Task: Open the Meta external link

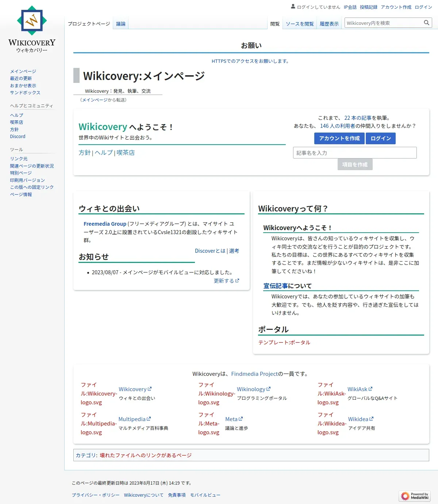Action: click(x=234, y=419)
